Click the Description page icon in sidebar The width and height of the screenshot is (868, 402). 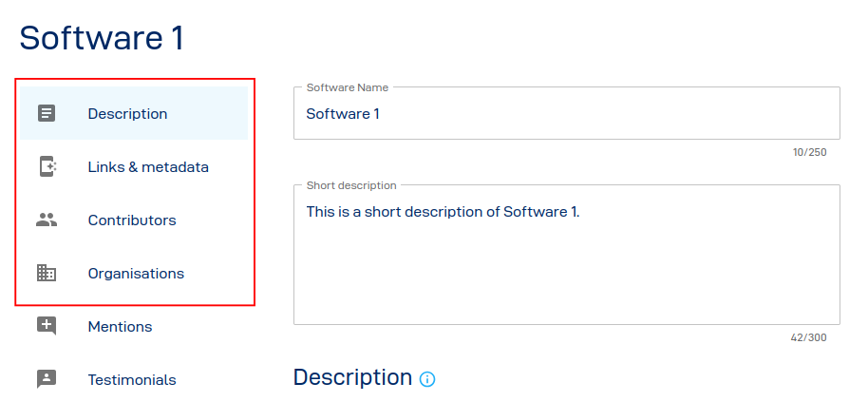pos(47,113)
